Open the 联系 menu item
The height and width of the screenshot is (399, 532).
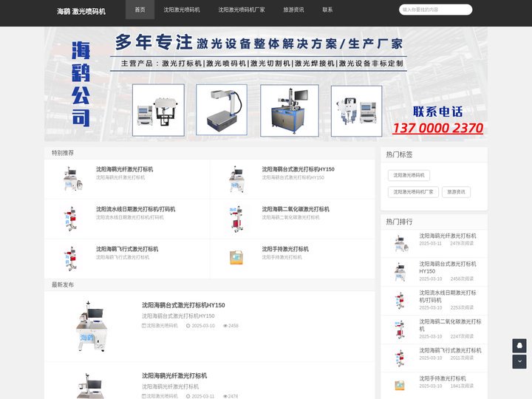point(327,10)
